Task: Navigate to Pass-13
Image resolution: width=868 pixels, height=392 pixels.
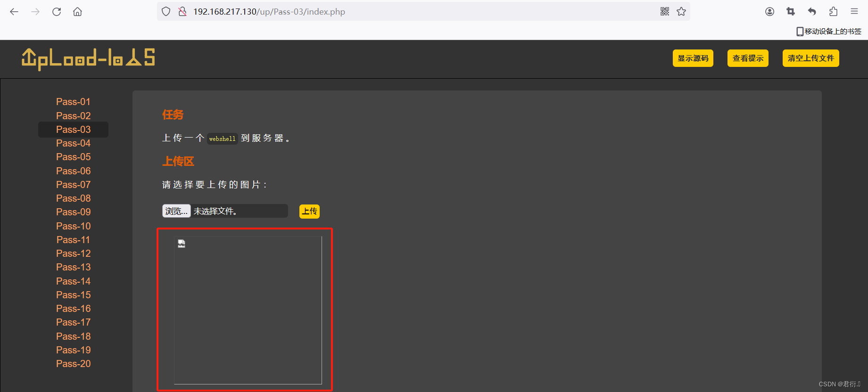Action: click(73, 267)
